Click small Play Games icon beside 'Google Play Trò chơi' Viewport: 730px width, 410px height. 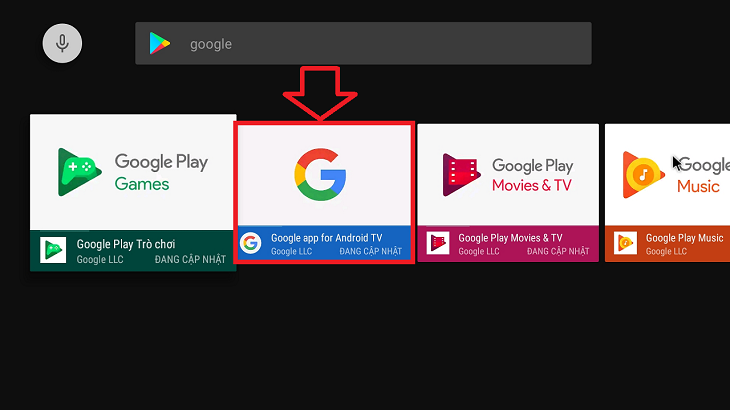(53, 250)
